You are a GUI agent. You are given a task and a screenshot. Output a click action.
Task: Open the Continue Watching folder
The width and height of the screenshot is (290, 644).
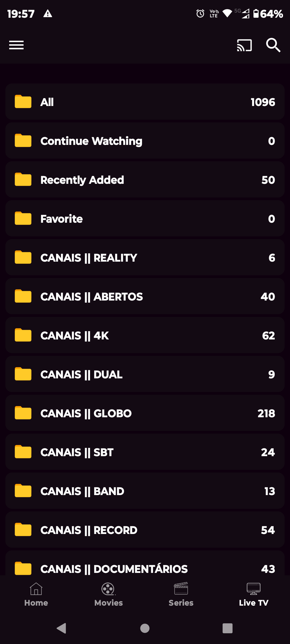(x=145, y=141)
